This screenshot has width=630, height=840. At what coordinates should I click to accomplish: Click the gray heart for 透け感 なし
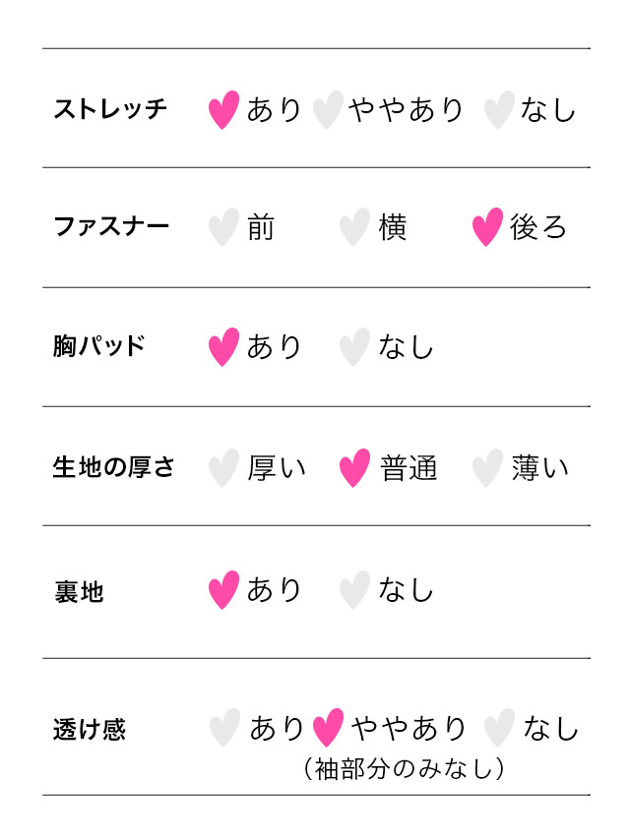pos(499,728)
